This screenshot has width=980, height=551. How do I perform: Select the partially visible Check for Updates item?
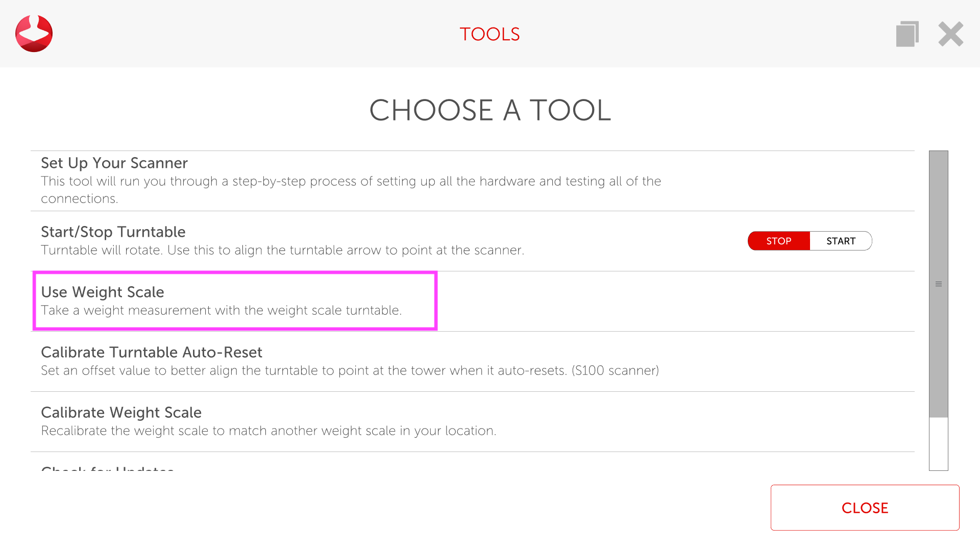[107, 467]
